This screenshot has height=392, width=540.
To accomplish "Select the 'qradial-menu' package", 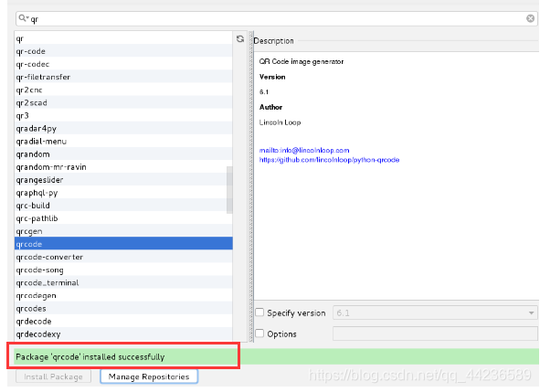I will point(123,142).
